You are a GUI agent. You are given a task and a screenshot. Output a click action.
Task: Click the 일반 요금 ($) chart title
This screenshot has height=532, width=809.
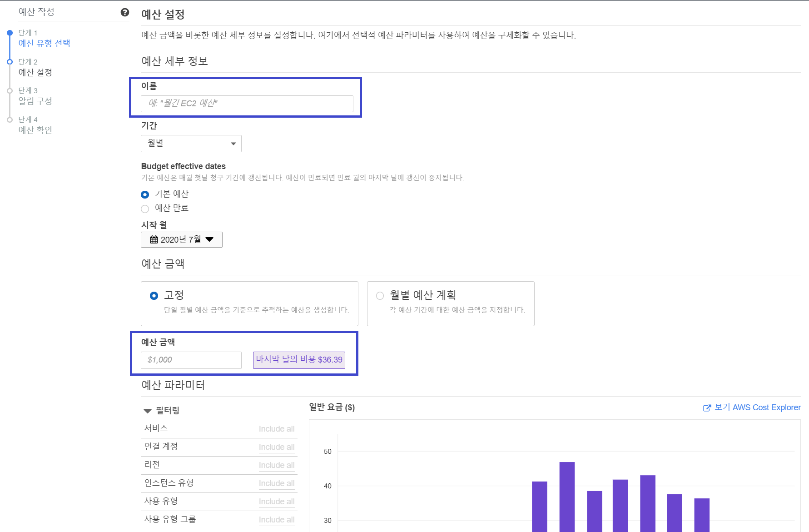click(x=332, y=407)
